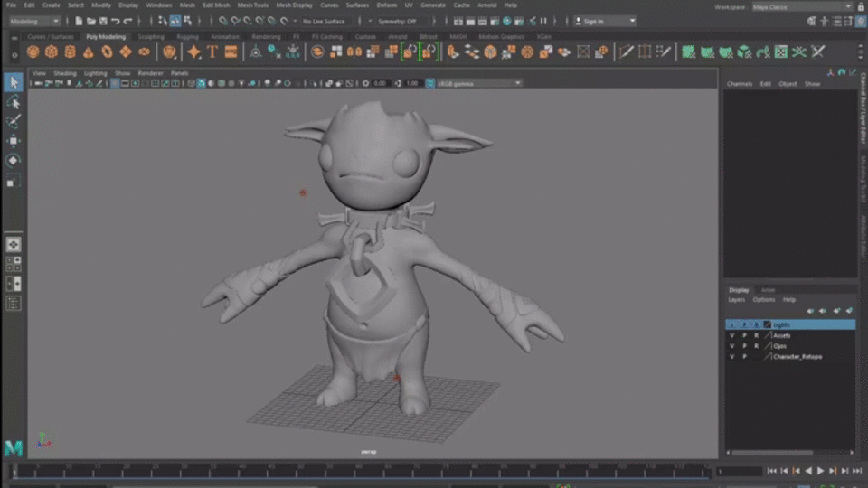Activate the Rotate tool in toolbox

(x=14, y=161)
